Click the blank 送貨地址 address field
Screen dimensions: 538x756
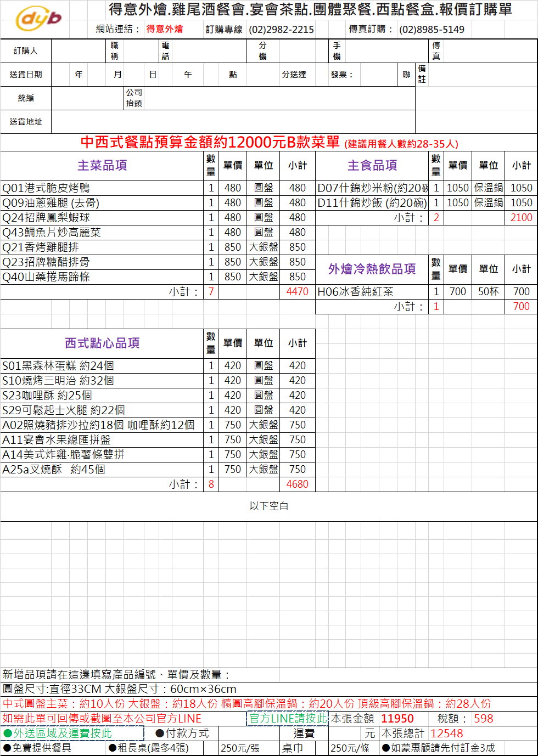click(233, 122)
